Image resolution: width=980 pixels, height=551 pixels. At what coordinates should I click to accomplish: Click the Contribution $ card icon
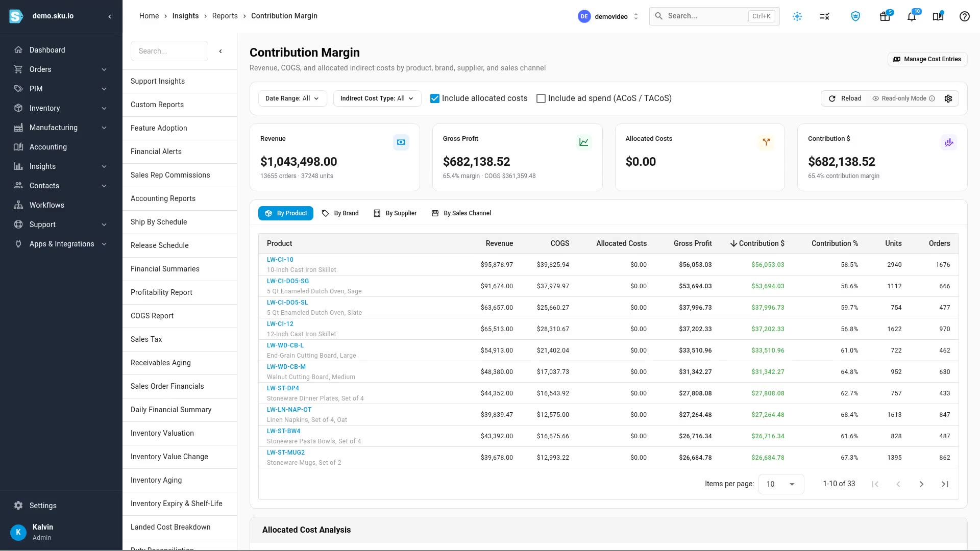coord(949,142)
